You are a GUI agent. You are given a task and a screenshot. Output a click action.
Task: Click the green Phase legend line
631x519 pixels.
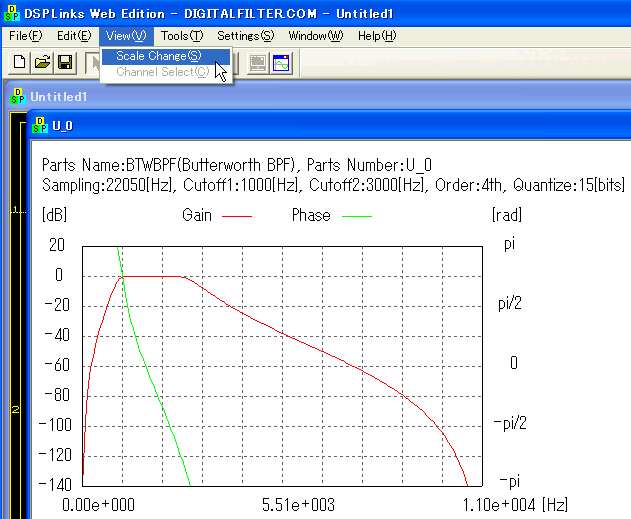pyautogui.click(x=357, y=216)
